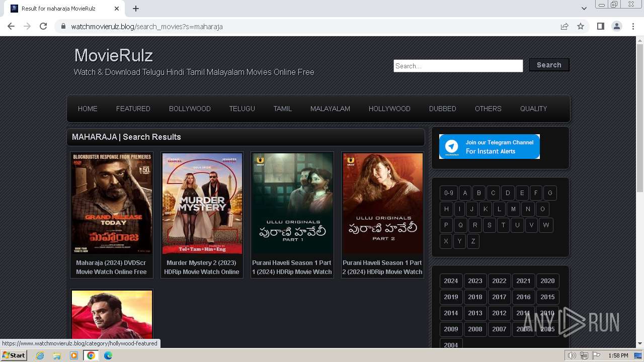Focus the site search text box
This screenshot has width=644, height=362.
[458, 66]
